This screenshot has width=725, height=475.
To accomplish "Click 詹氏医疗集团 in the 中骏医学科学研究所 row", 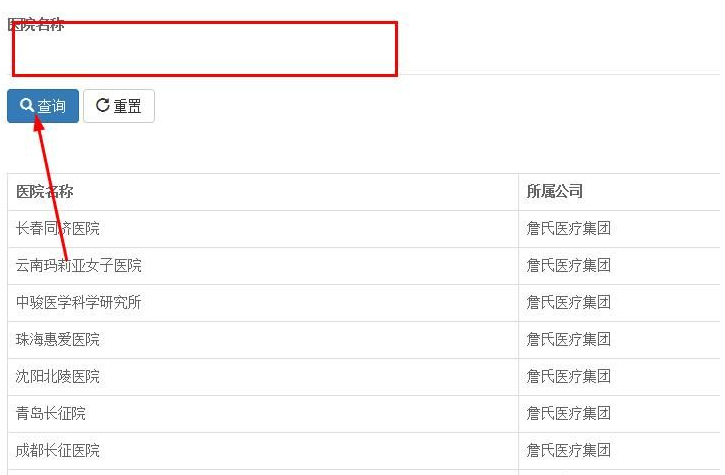I will [x=568, y=302].
